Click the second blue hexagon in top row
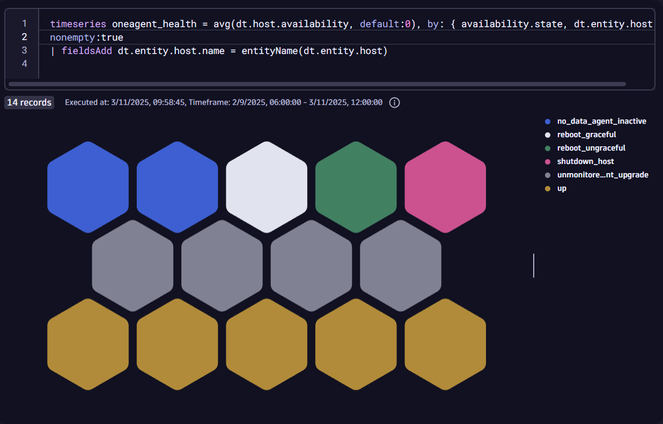 tap(177, 186)
